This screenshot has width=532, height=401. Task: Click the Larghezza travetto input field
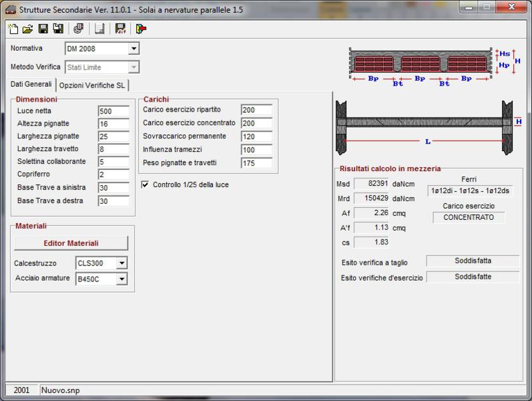pyautogui.click(x=113, y=149)
